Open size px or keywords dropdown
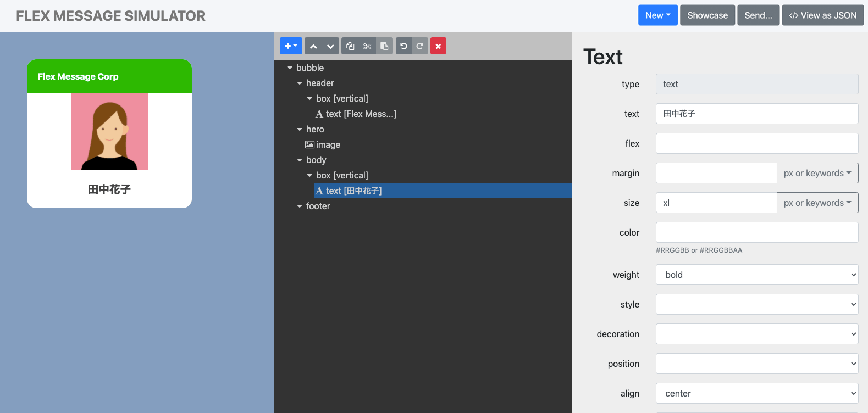The image size is (868, 413). click(817, 203)
